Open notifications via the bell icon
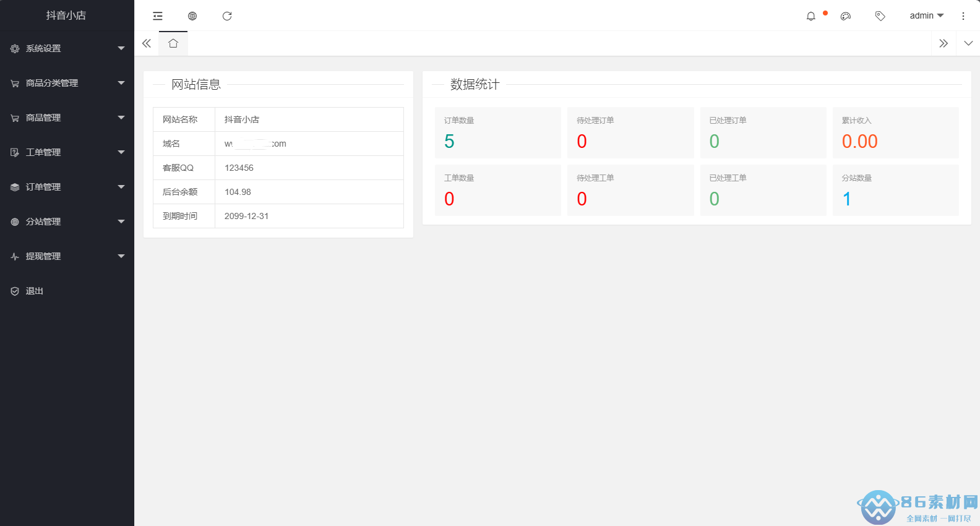Viewport: 980px width, 526px height. point(811,16)
